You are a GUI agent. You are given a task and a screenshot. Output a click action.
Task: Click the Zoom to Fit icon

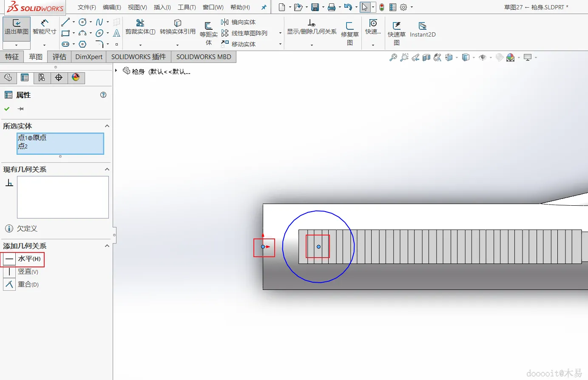pos(393,57)
